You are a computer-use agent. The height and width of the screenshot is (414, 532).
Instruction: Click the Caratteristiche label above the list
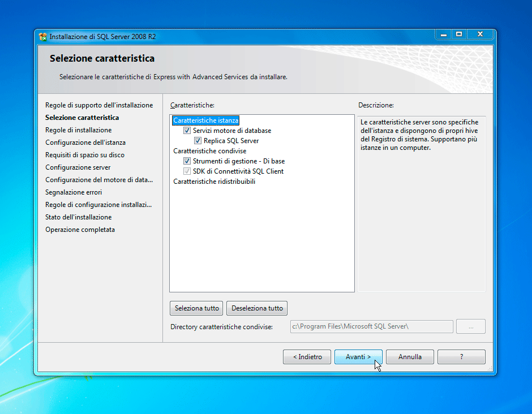coord(192,105)
